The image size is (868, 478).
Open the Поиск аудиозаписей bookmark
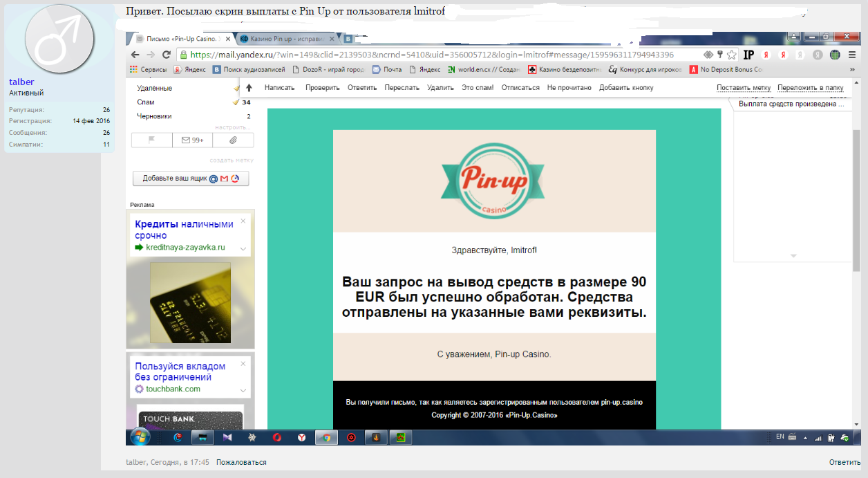point(249,69)
